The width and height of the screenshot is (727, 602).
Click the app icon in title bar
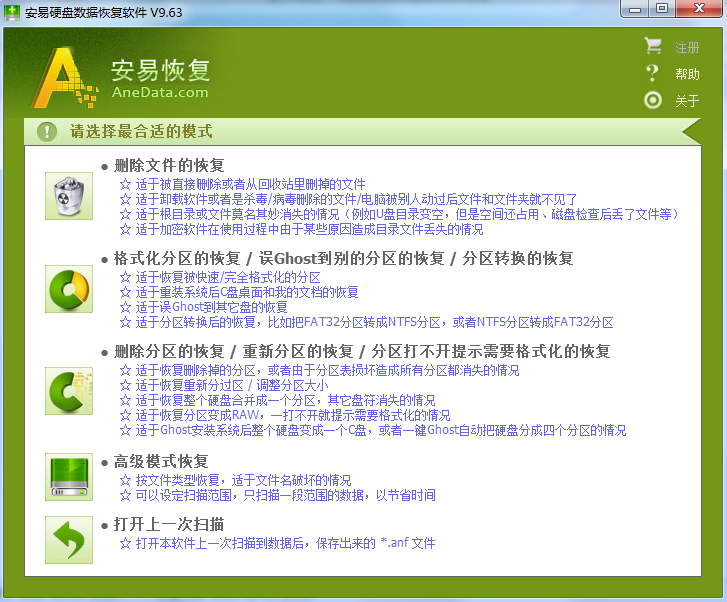[12, 12]
